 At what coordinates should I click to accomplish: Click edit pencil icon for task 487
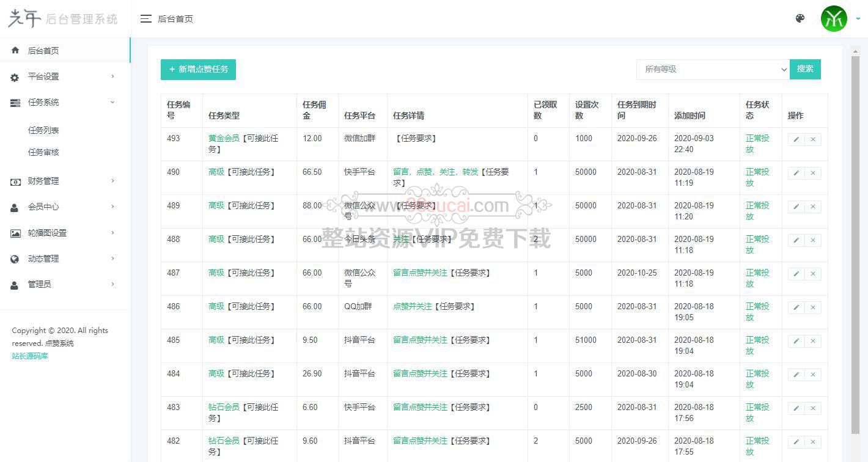[x=796, y=274]
